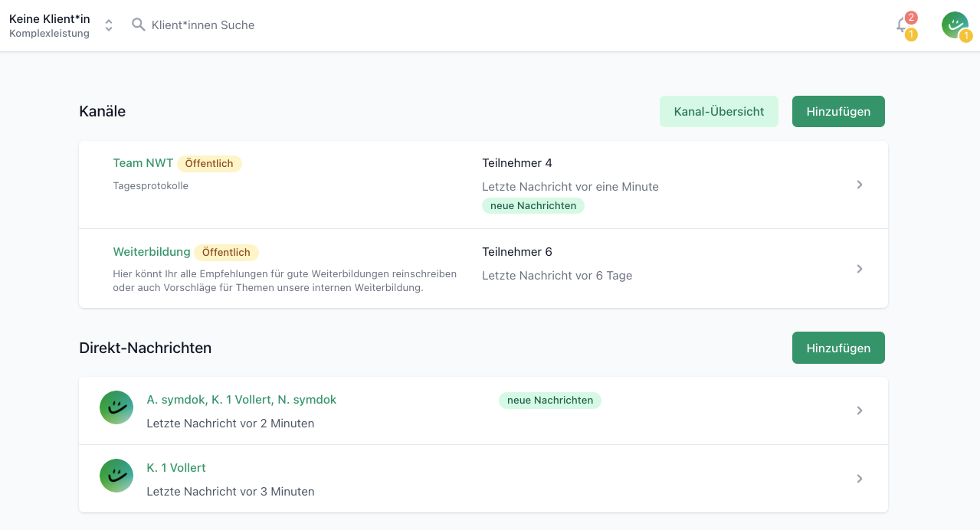Click the yellow badge on the bell

click(911, 34)
